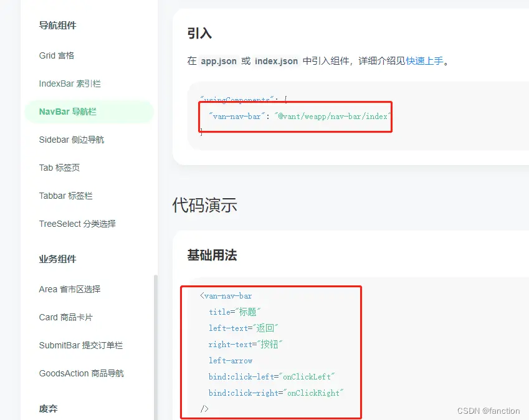Click the left-arrow code line
Screen dimensions: 529x420
click(x=231, y=361)
